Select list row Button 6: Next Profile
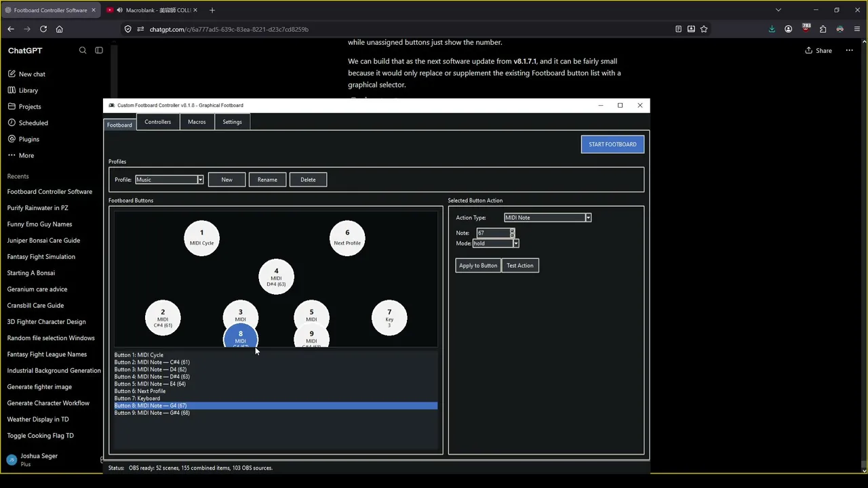 (x=275, y=391)
